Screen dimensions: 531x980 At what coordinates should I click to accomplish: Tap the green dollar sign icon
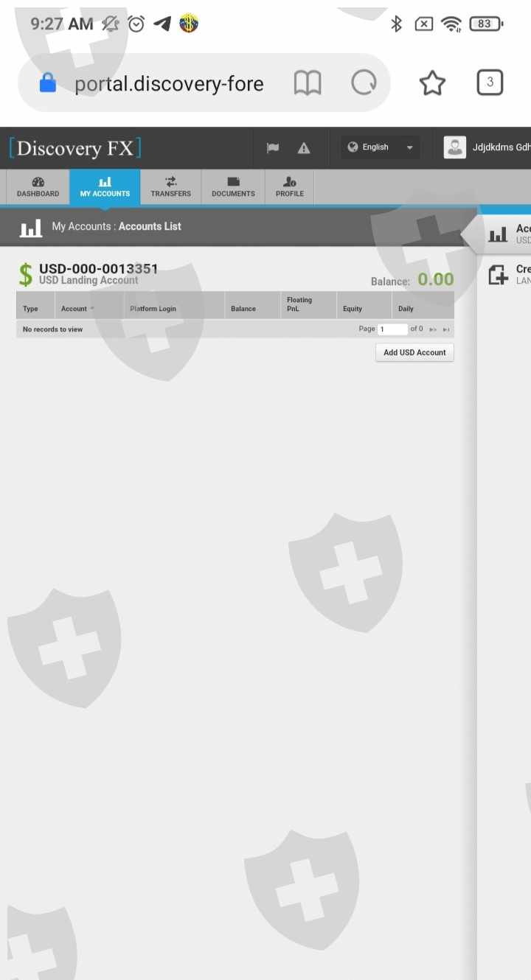click(26, 274)
